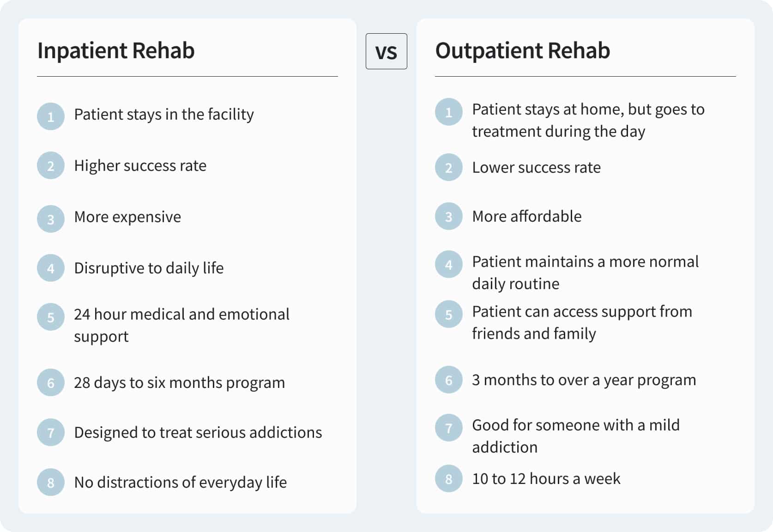
Task: Click number 7 circle beside serious addictions
Action: (x=51, y=432)
